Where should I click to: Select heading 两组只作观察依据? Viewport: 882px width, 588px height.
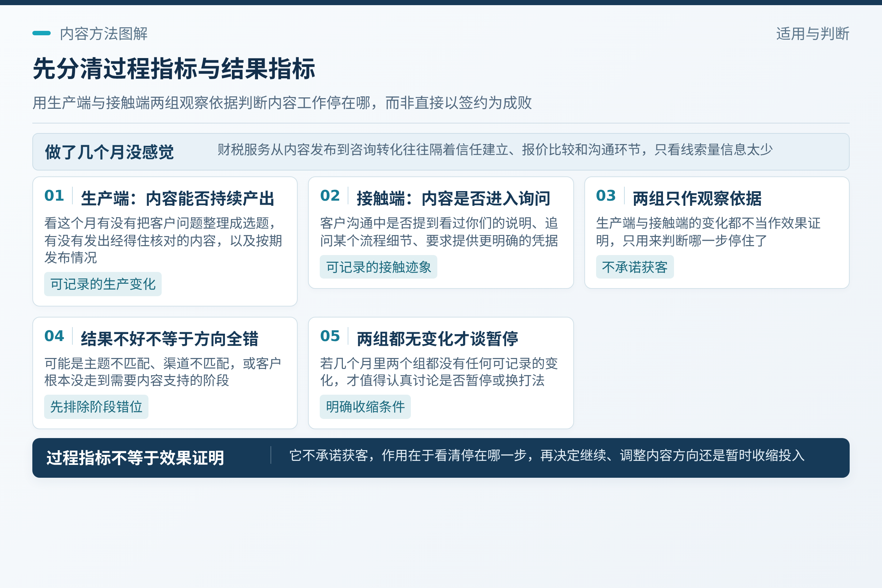pos(697,198)
